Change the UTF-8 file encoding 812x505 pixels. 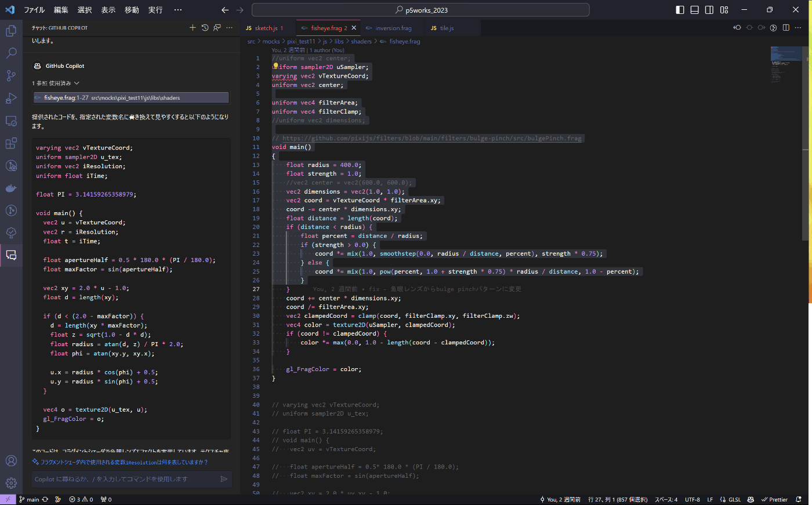tap(693, 499)
